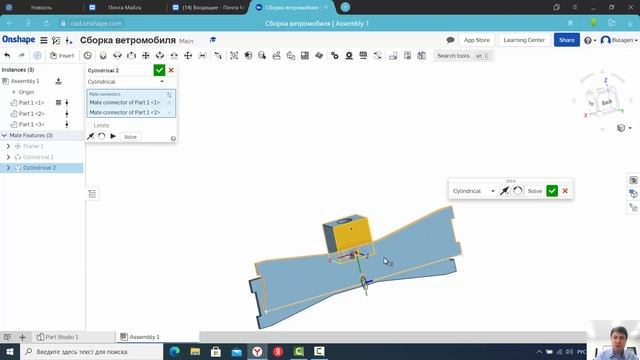The width and height of the screenshot is (640, 360).
Task: Switch to Assembly 1 tab
Action: pyautogui.click(x=140, y=337)
